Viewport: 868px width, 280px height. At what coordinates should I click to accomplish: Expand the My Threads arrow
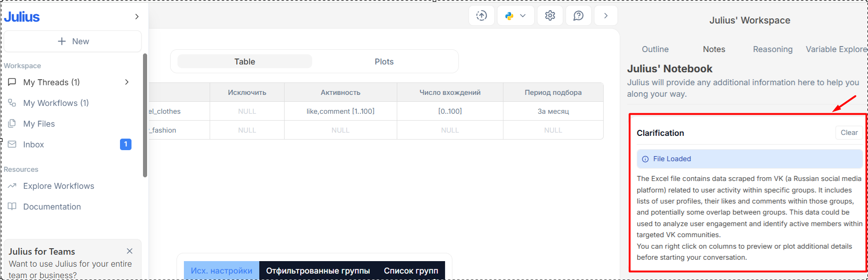pos(127,82)
